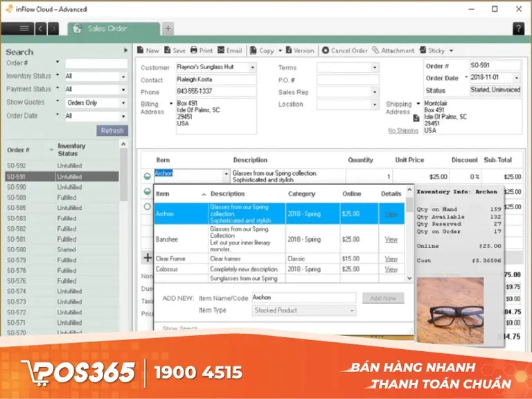Open the Order Date picker dropdown

click(516, 78)
